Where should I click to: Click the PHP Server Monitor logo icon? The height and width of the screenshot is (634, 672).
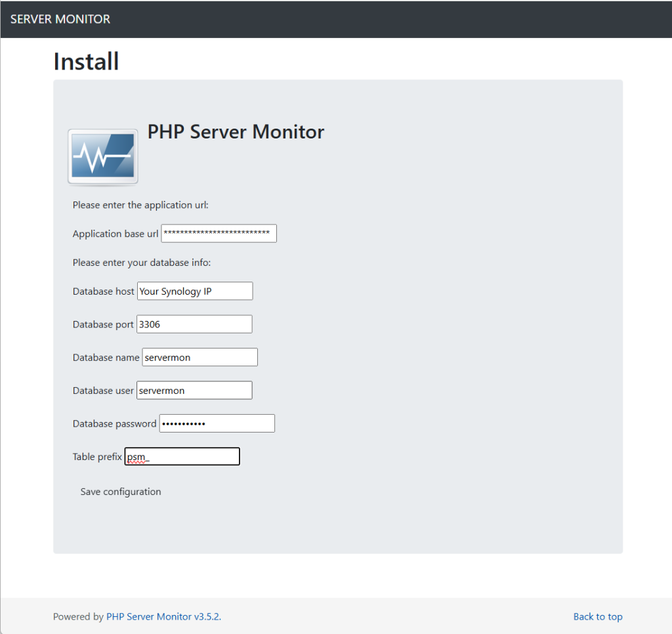click(103, 157)
